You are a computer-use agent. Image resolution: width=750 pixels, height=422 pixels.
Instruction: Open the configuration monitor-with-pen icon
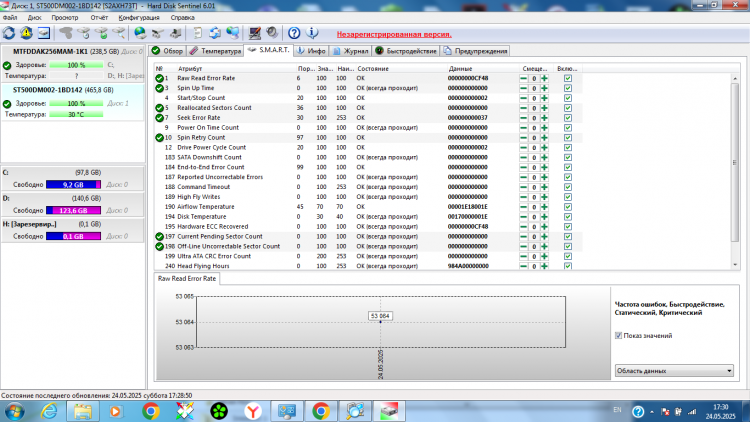click(x=254, y=33)
